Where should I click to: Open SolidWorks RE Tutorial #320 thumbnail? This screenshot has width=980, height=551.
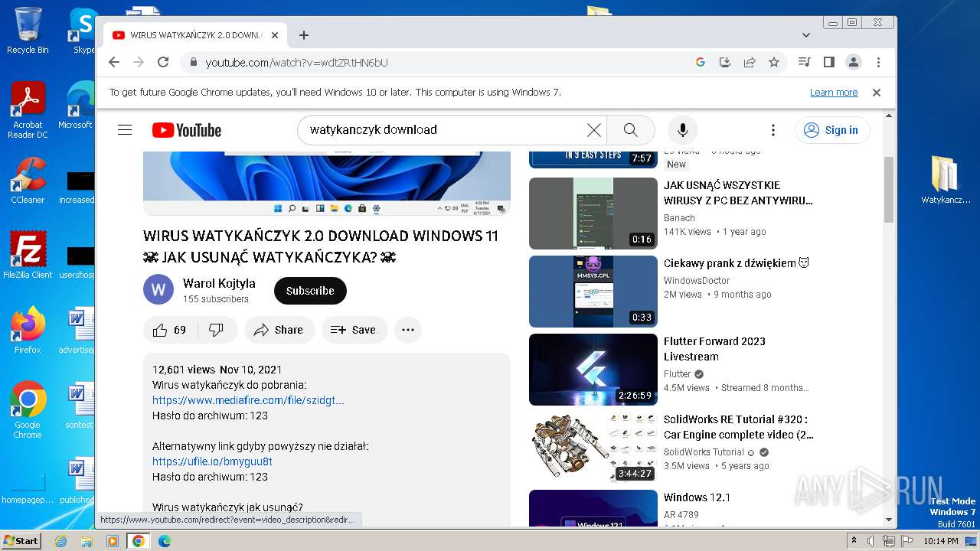coord(593,448)
